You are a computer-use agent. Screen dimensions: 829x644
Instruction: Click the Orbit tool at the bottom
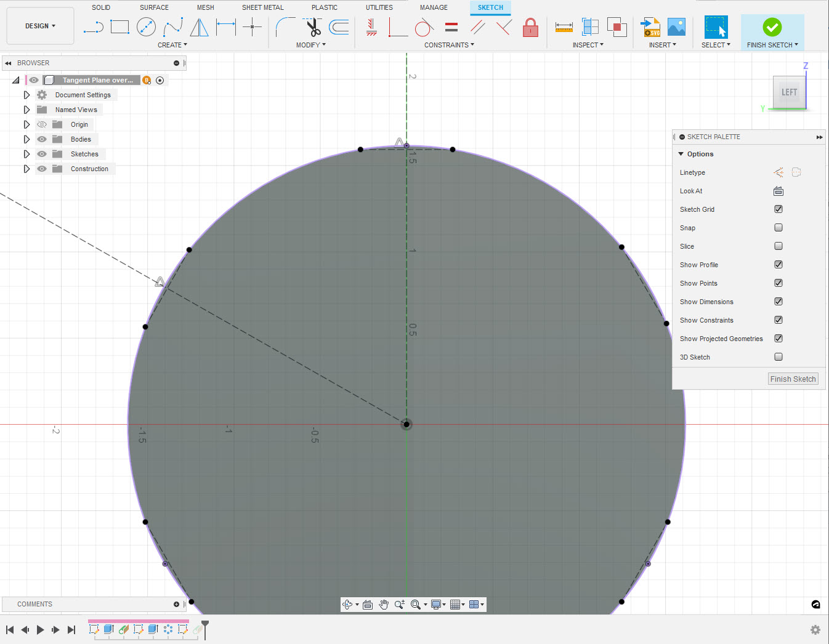[x=349, y=604]
